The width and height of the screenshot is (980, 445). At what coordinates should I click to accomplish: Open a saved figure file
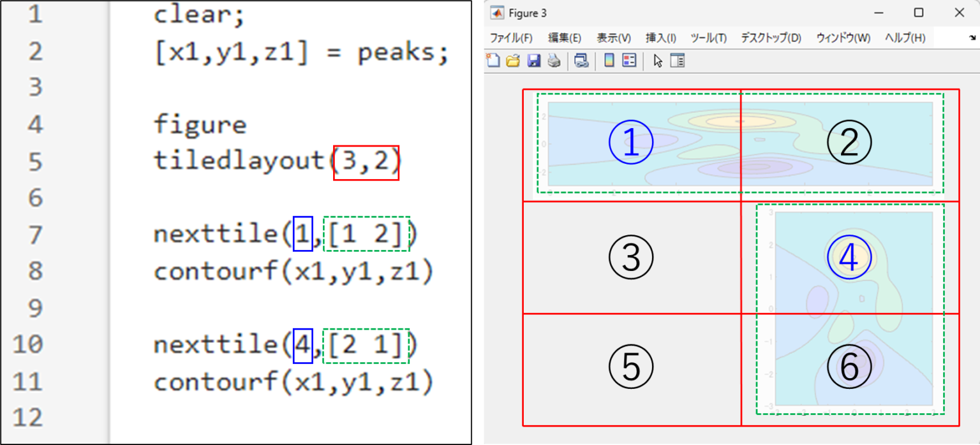[x=514, y=61]
